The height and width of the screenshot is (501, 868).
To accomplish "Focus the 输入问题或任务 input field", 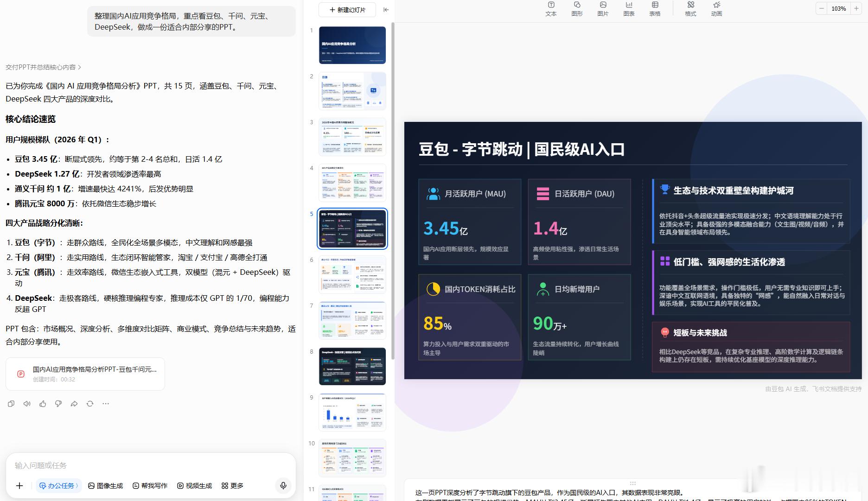I will coord(151,465).
